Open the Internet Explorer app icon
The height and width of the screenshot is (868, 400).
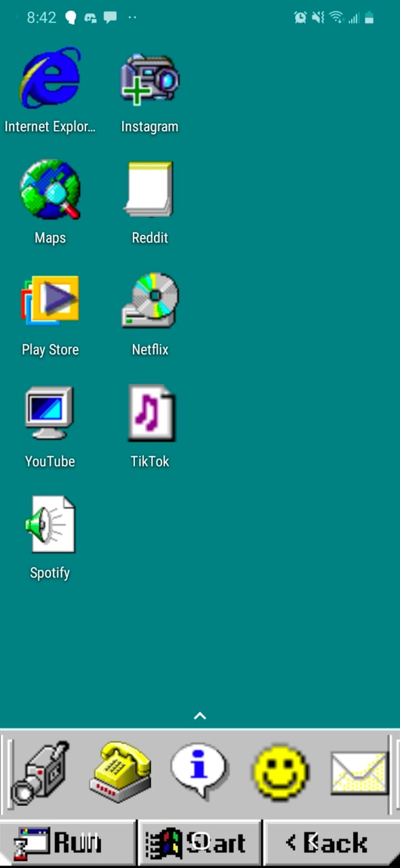coord(50,78)
